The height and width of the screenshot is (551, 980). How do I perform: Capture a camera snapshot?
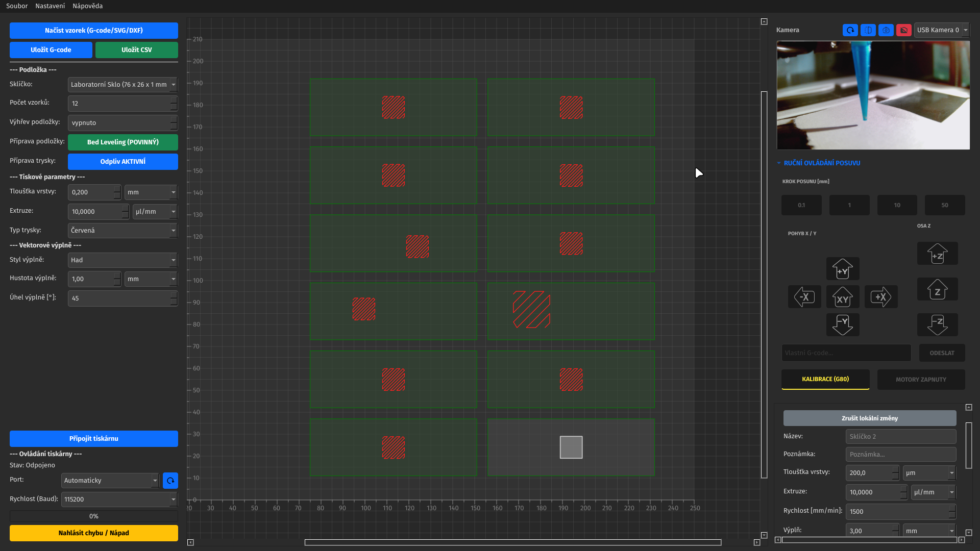coord(886,30)
